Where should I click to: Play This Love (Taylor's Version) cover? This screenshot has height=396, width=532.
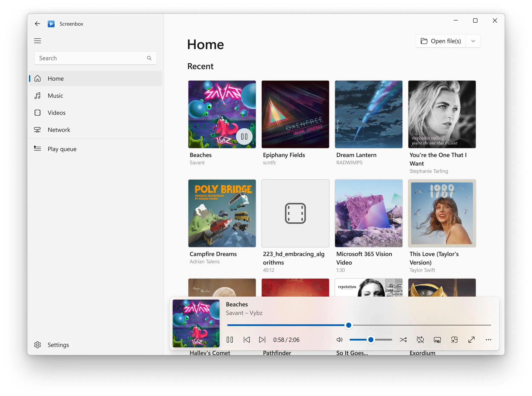pyautogui.click(x=442, y=213)
